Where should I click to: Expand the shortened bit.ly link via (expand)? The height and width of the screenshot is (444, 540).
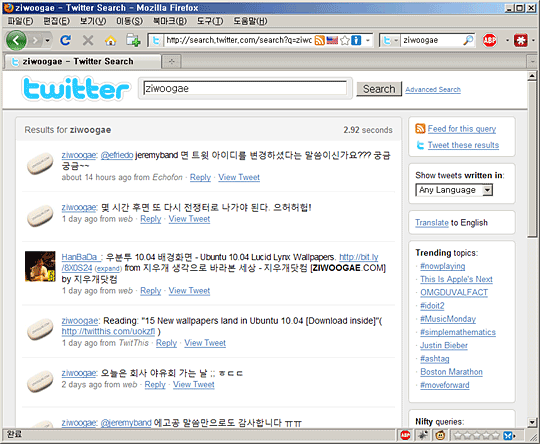[108, 268]
